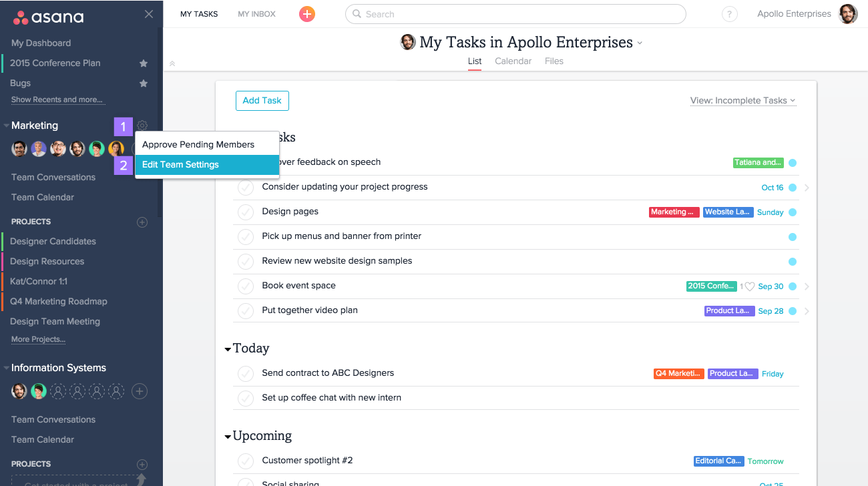Click Show Recents and more link

(57, 100)
